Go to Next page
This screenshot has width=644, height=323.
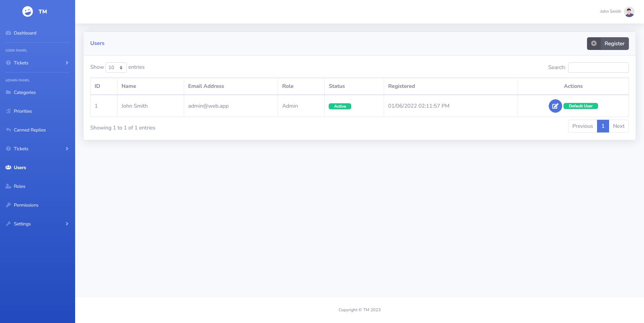(x=619, y=126)
